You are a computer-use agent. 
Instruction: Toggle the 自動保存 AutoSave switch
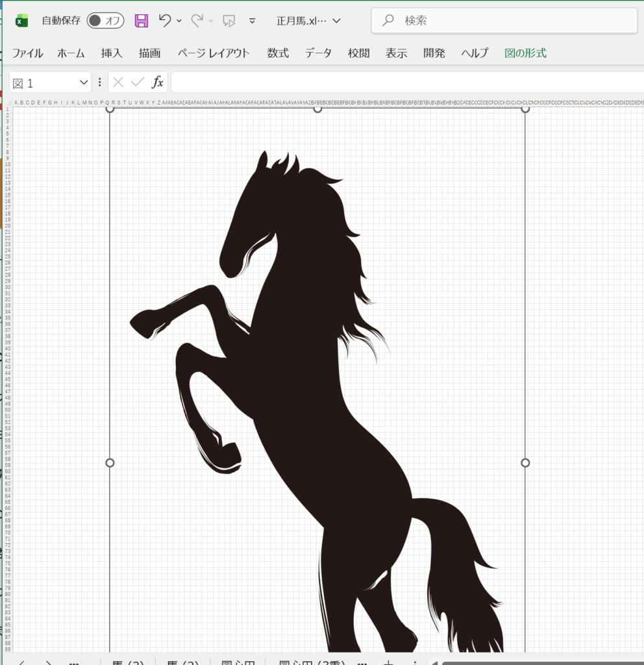105,21
